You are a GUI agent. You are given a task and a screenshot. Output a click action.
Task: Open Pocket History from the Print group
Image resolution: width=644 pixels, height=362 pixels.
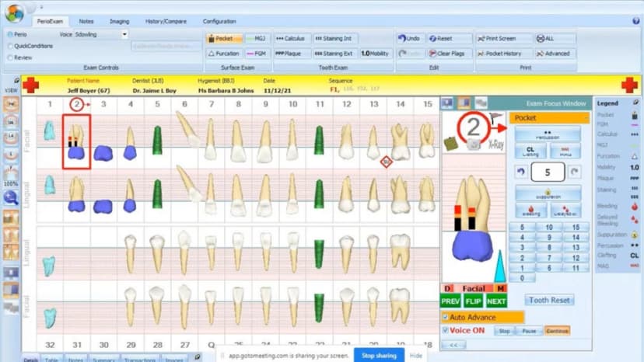pyautogui.click(x=498, y=54)
